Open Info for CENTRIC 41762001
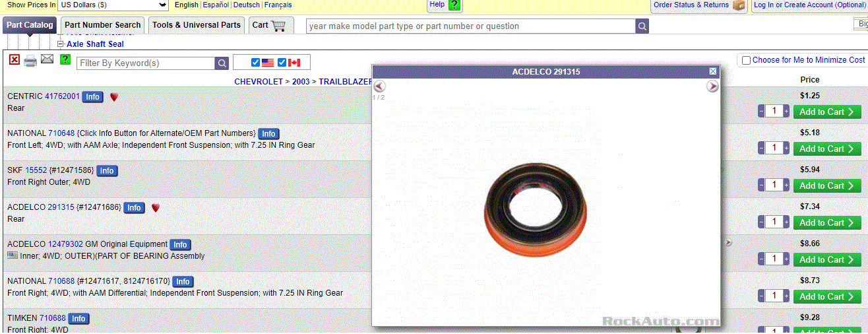This screenshot has width=868, height=334. pos(92,97)
